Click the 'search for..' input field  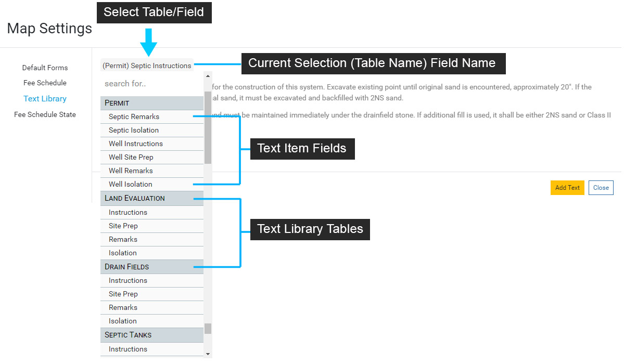tap(151, 83)
